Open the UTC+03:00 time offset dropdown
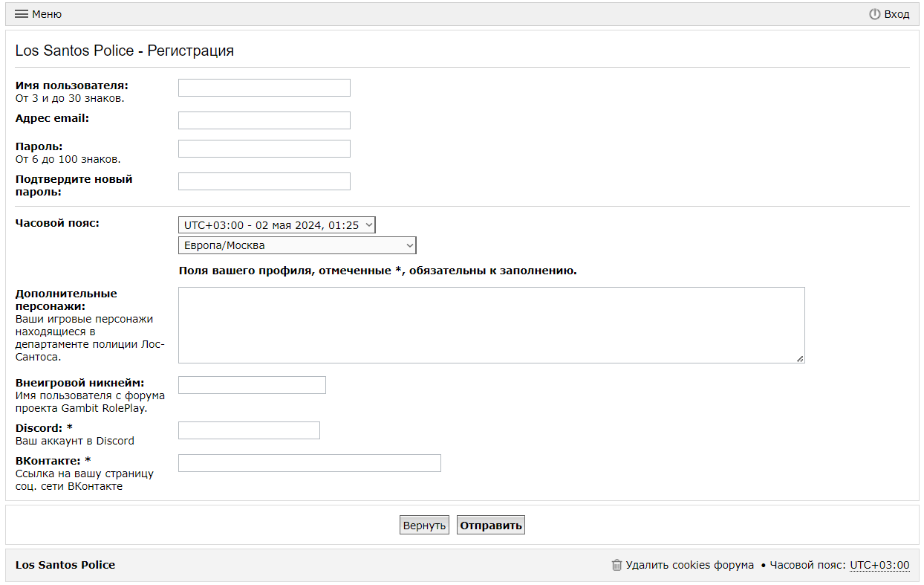 276,225
